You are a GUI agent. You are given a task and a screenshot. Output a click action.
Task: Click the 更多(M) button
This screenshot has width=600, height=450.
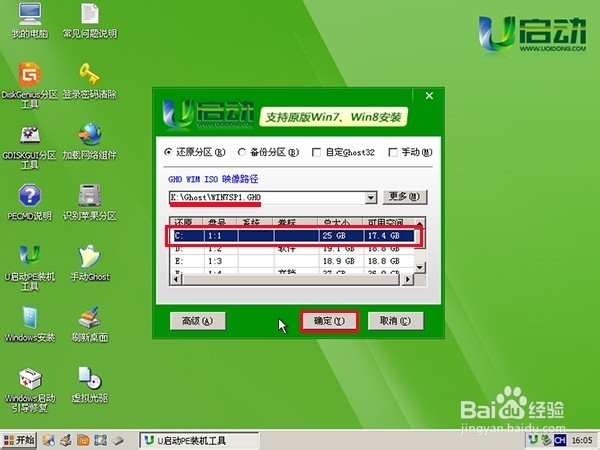405,197
